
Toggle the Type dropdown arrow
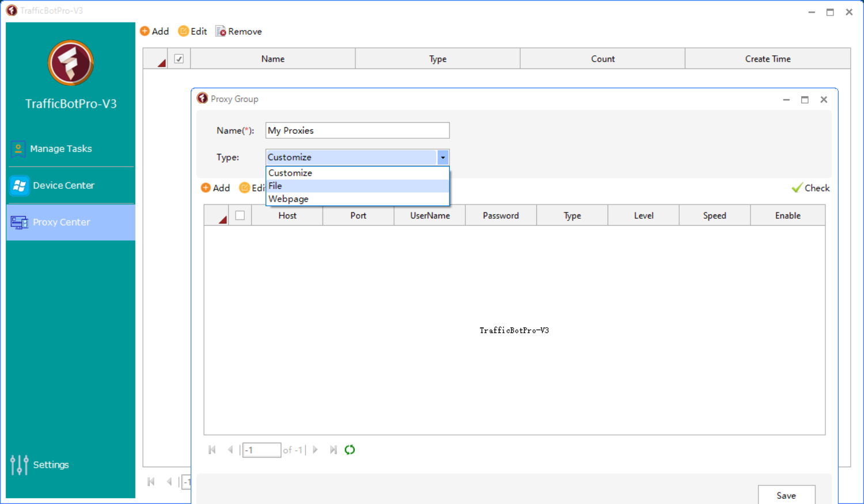[443, 157]
